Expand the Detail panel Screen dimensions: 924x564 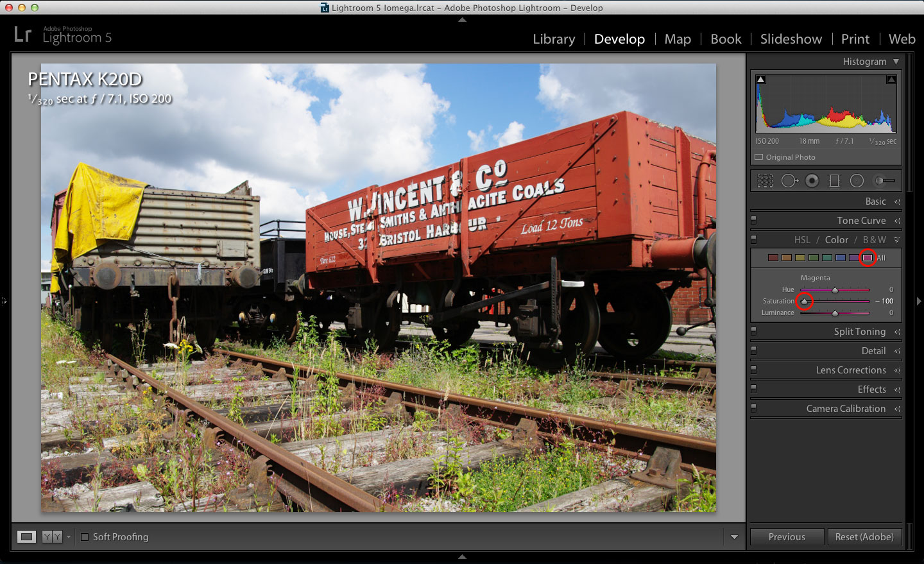pos(896,351)
